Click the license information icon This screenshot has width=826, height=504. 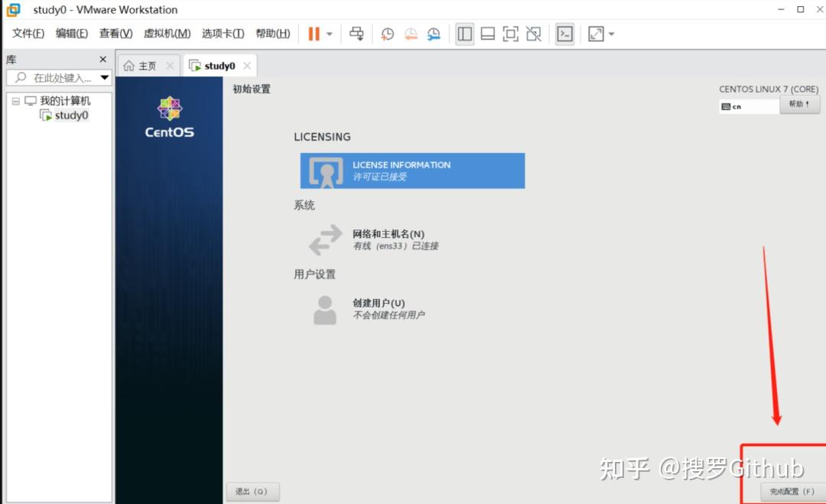[x=326, y=172]
